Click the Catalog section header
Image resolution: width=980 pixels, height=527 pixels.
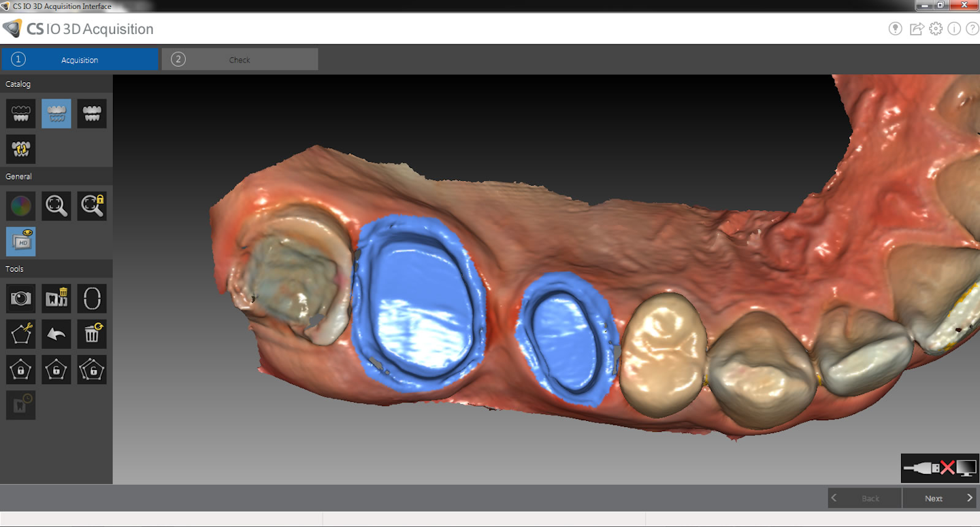tap(56, 84)
